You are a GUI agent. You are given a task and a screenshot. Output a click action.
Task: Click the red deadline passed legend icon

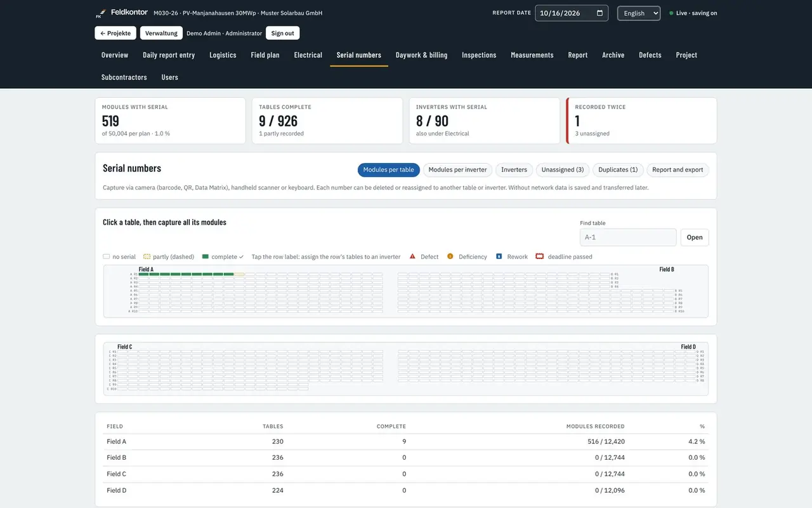coord(540,257)
